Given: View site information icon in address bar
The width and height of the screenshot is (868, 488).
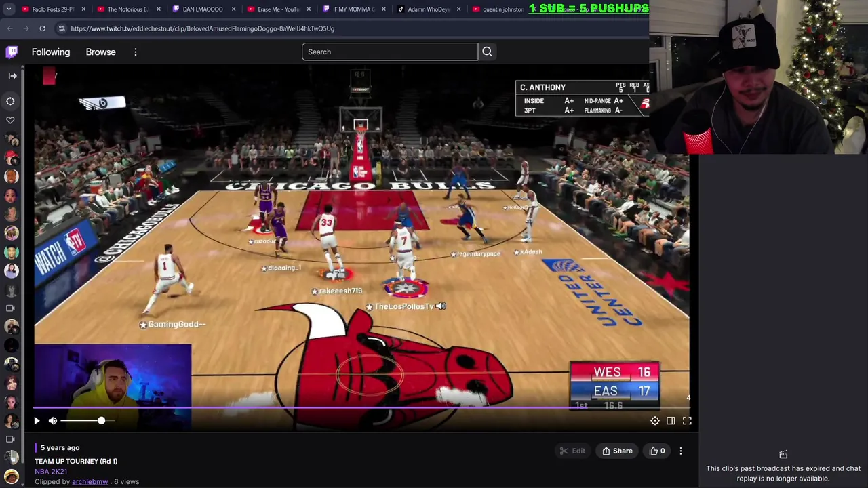Looking at the screenshot, I should [x=62, y=28].
